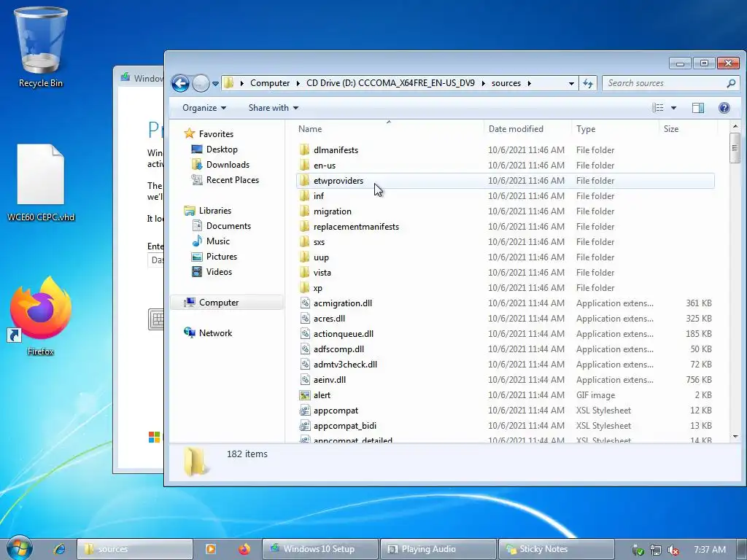Select Videos library in the navigation pane

(x=219, y=271)
